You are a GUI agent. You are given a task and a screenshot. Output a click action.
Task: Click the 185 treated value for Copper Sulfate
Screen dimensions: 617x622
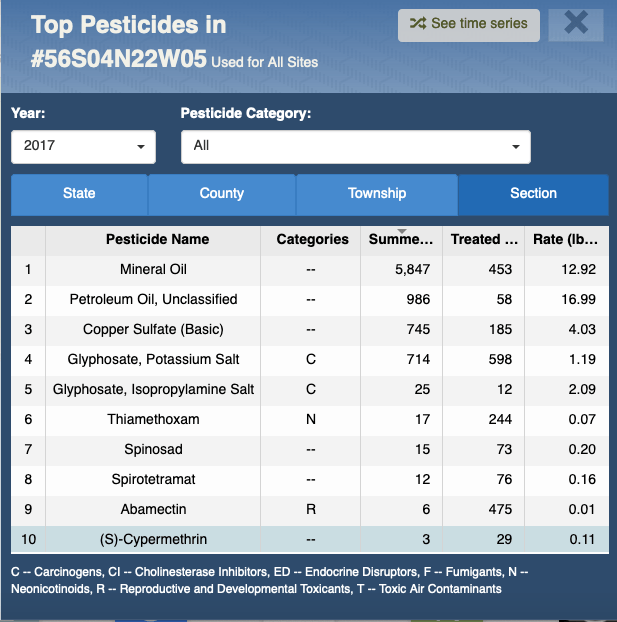[500, 330]
